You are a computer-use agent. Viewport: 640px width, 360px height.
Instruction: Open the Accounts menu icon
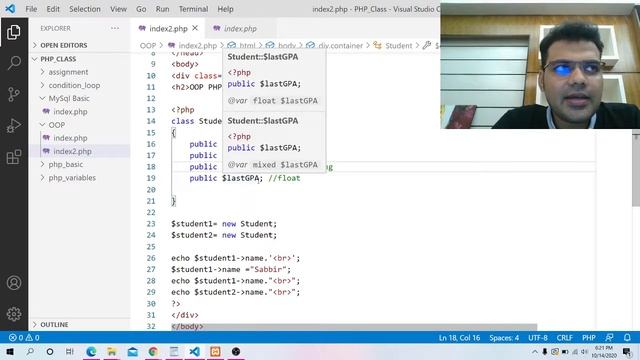click(14, 282)
